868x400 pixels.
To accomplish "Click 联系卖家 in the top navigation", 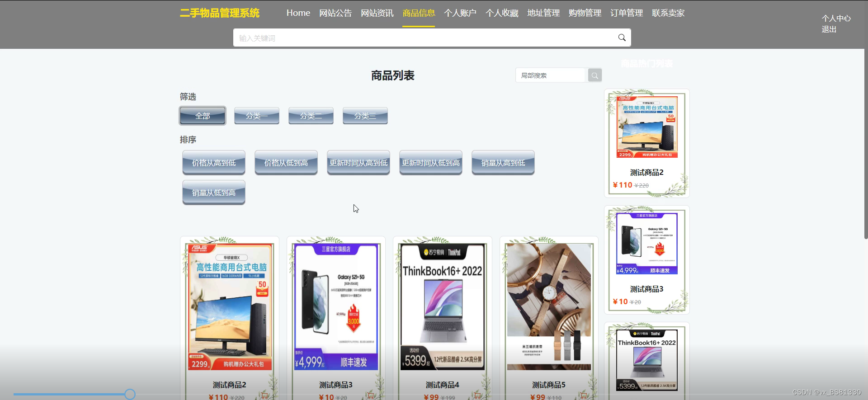I will (x=668, y=13).
